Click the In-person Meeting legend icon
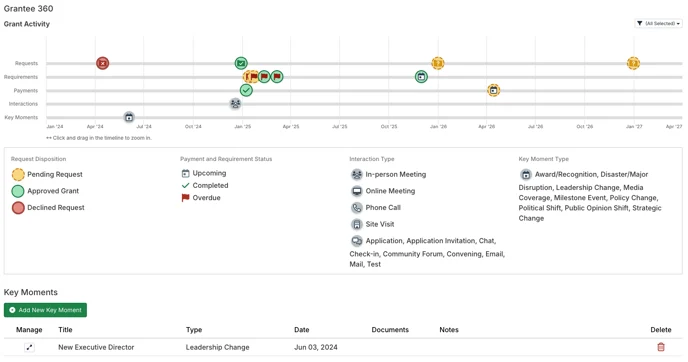Viewport: 688px width, 362px height. tap(357, 175)
